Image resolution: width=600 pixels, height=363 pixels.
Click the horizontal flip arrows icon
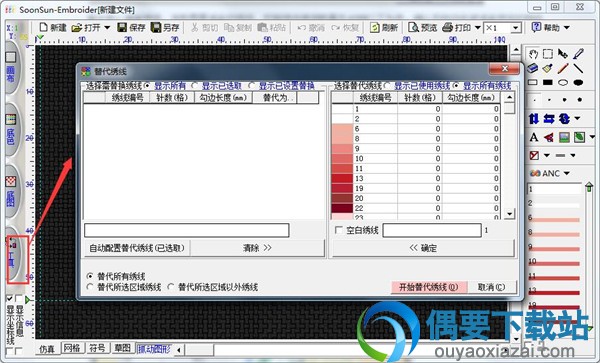click(549, 119)
